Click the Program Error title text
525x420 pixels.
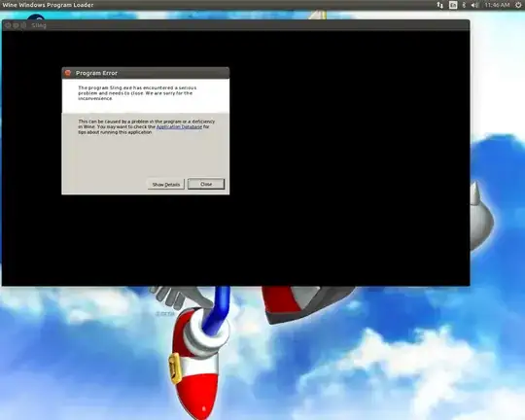click(96, 73)
